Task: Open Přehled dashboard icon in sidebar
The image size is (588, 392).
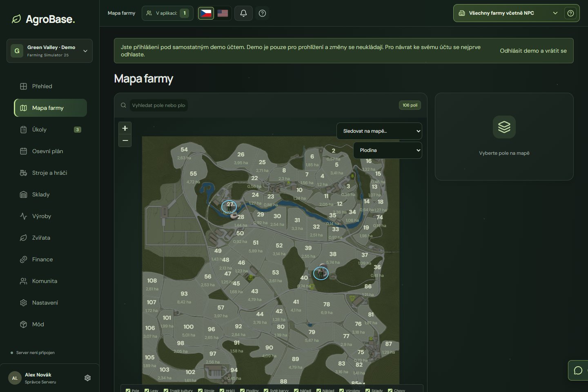Action: pos(23,86)
